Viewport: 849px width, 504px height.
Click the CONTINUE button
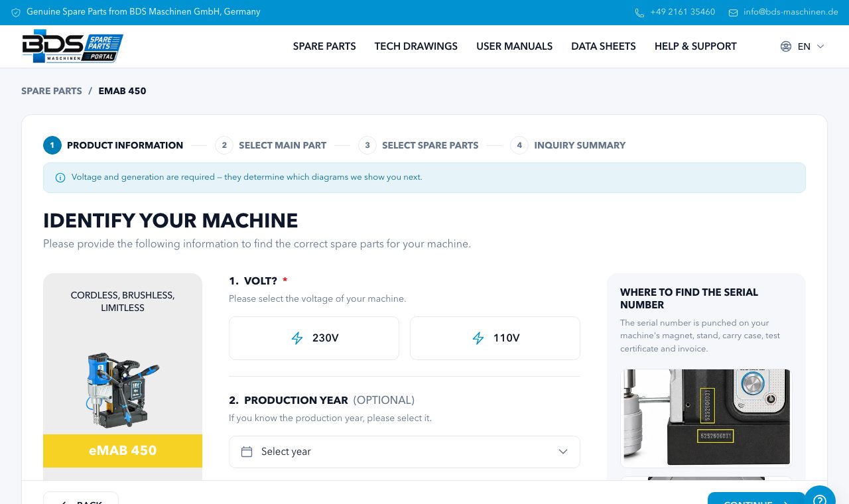pyautogui.click(x=756, y=498)
